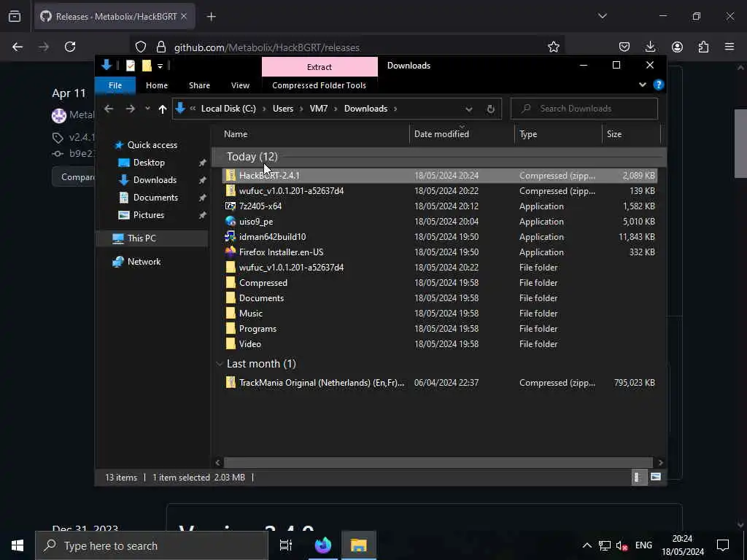Sort by the Date modified column header
This screenshot has height=560, width=747.
(x=462, y=134)
